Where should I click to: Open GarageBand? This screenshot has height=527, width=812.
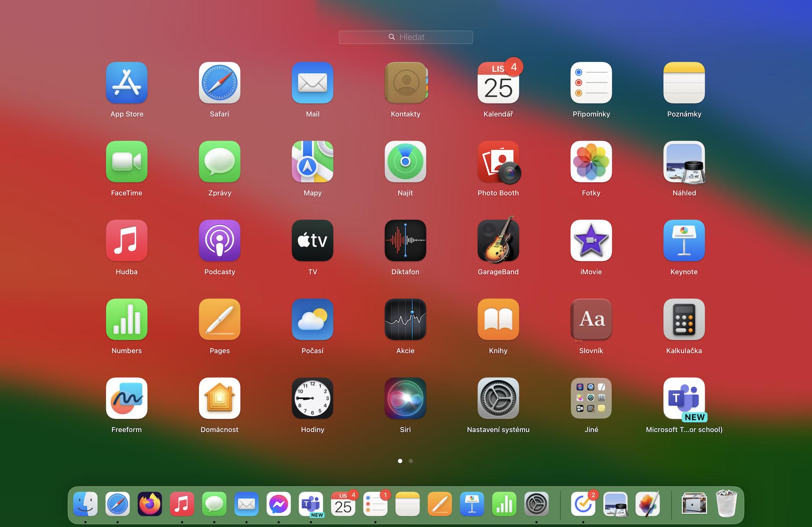[498, 240]
